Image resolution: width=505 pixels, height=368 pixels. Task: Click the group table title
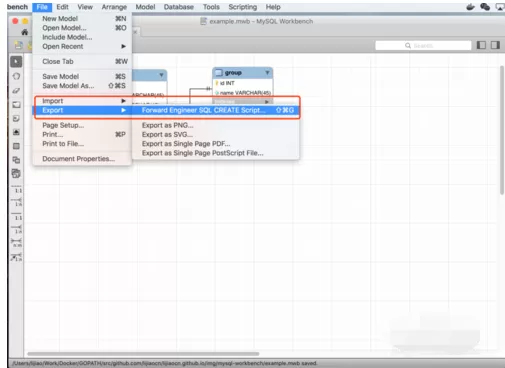coord(233,72)
